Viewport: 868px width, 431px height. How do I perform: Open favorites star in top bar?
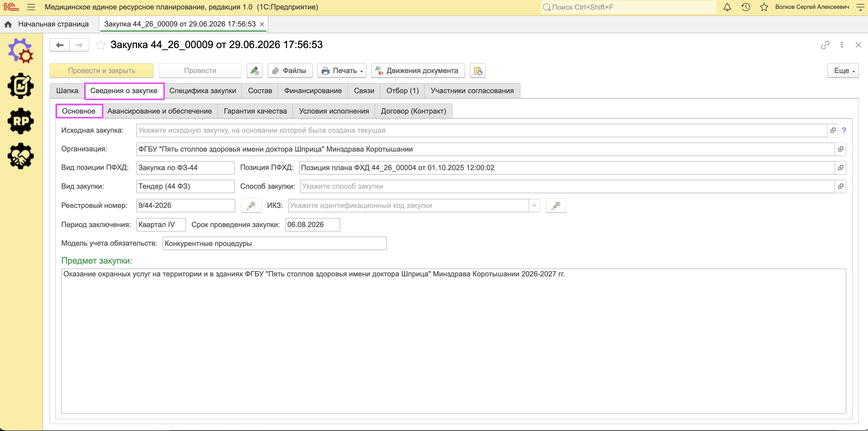pyautogui.click(x=764, y=7)
